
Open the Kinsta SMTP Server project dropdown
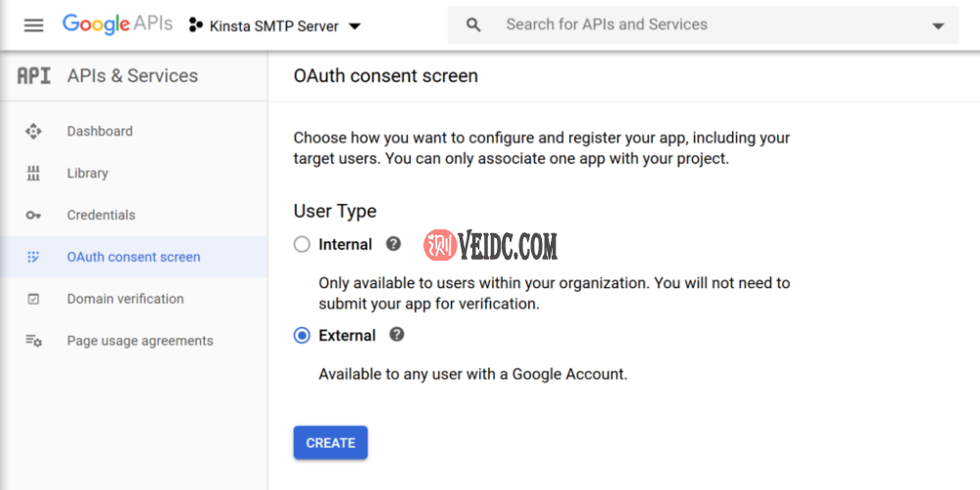[274, 25]
